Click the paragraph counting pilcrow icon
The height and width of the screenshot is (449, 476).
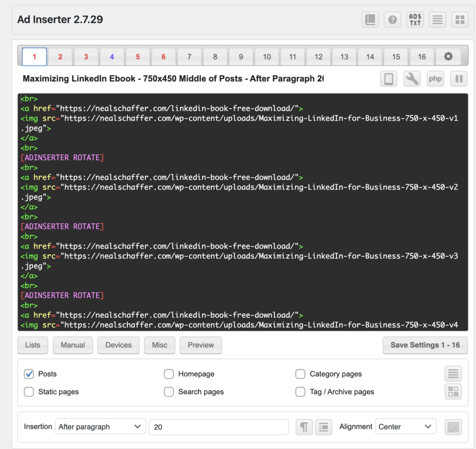click(x=304, y=427)
